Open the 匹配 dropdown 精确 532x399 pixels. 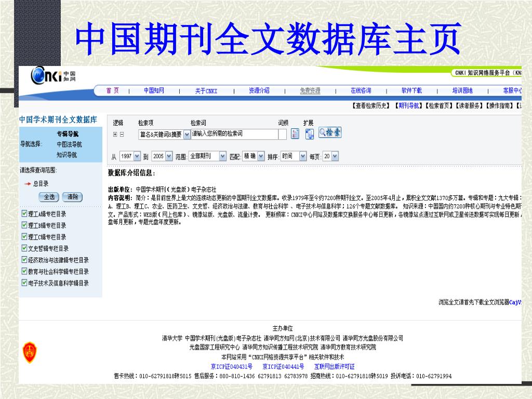coord(253,156)
